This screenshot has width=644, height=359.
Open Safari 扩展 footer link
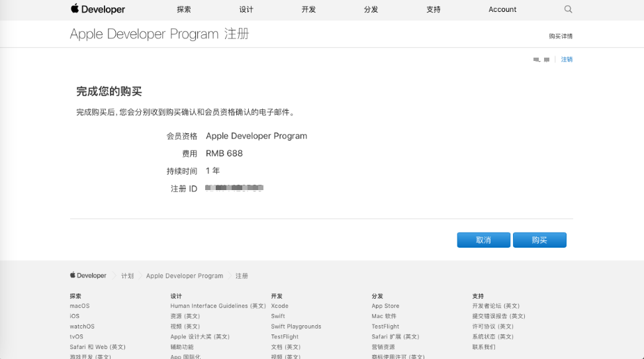click(396, 336)
